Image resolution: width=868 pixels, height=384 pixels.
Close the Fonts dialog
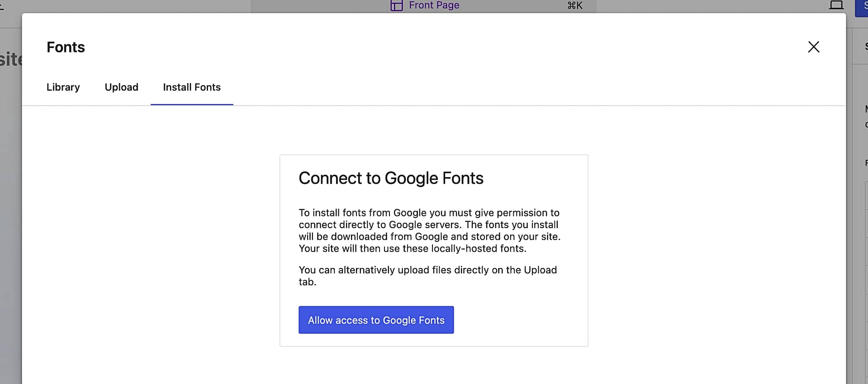[x=813, y=47]
